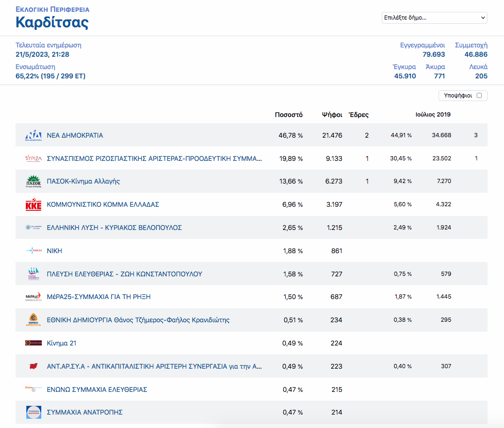Click the ΜέΡΑ25 party logo
504x428 pixels.
click(34, 297)
